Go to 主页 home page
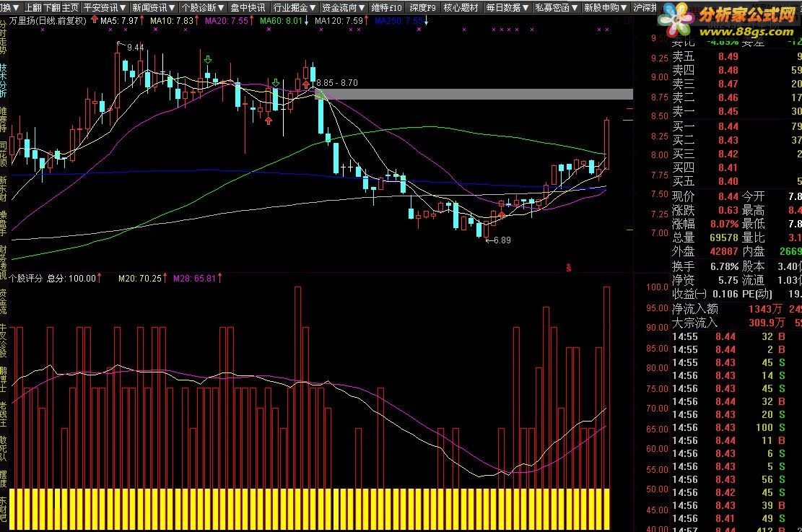The image size is (802, 532). tap(70, 7)
